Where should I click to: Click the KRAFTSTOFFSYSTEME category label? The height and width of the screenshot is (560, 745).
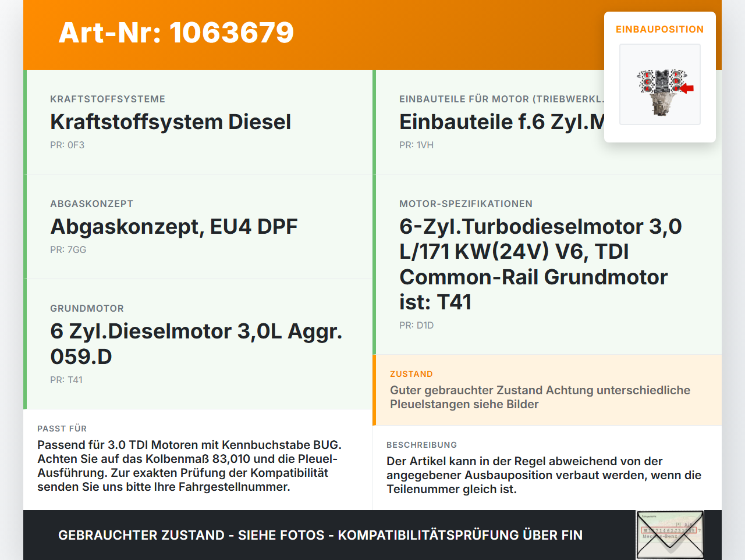click(x=108, y=99)
